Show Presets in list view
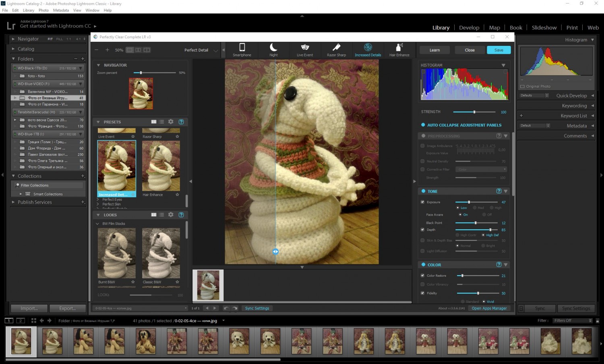The height and width of the screenshot is (364, 604). point(161,121)
